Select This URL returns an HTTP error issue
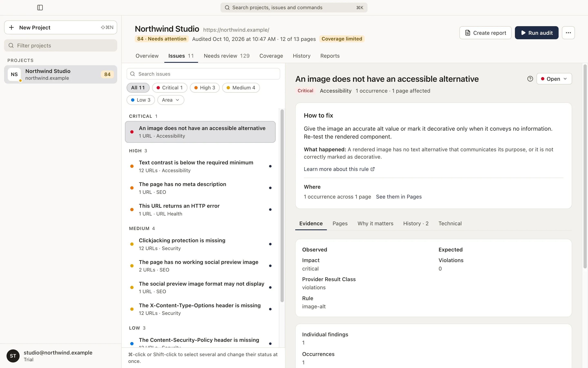Viewport: 588px width, 368px height. [x=200, y=210]
